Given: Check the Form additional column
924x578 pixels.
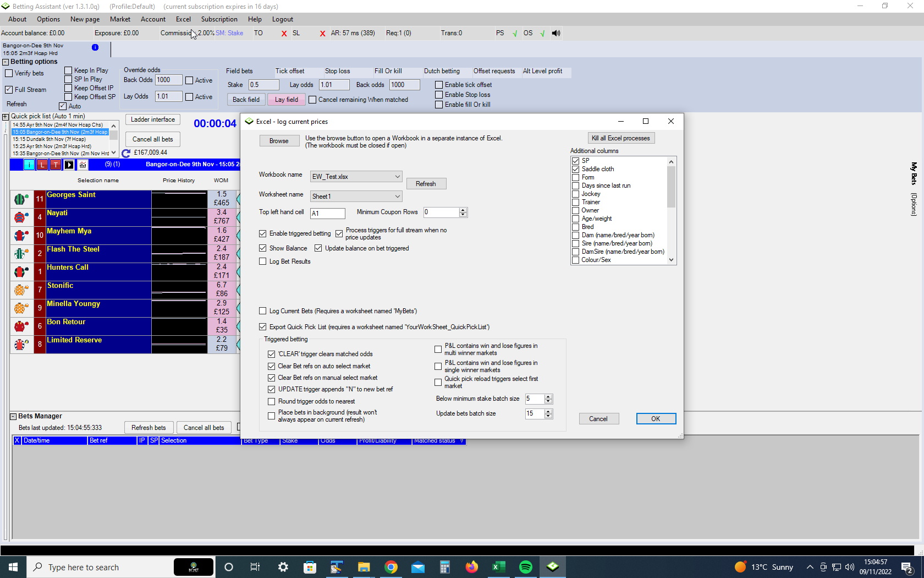Looking at the screenshot, I should [x=576, y=177].
